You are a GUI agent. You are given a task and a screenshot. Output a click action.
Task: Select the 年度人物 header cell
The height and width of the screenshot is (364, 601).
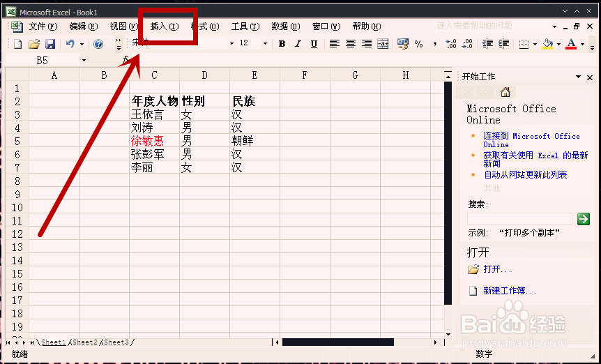tap(155, 101)
